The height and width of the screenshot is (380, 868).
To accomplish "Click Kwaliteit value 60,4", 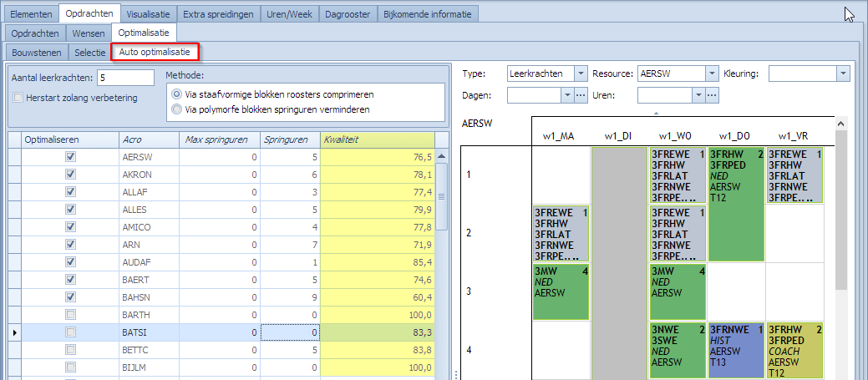I will tap(378, 297).
